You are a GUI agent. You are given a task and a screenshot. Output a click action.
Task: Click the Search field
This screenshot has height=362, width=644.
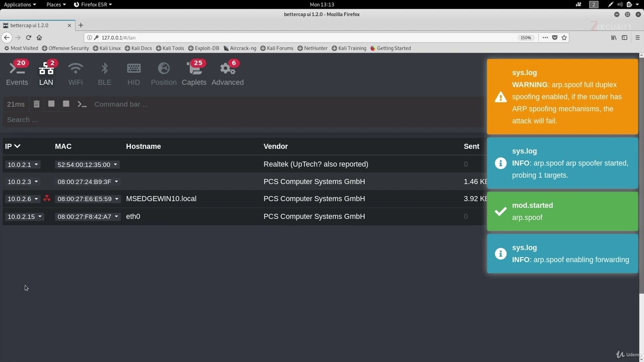coord(244,120)
